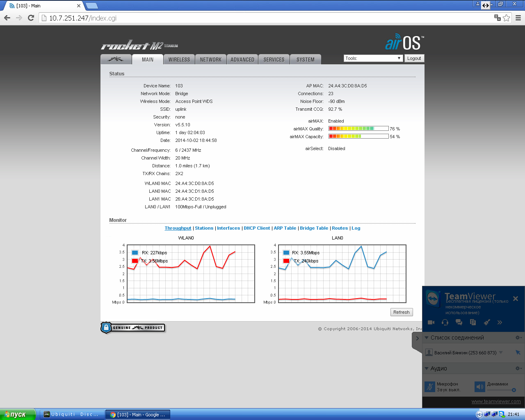The image size is (525, 420).
Task: Open the TeamViewer chat icon
Action: click(459, 322)
